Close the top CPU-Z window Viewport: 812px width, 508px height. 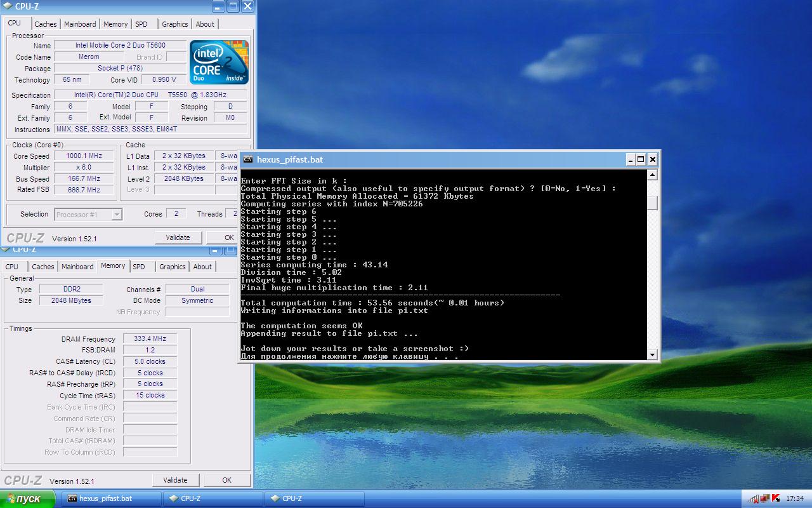[247, 6]
